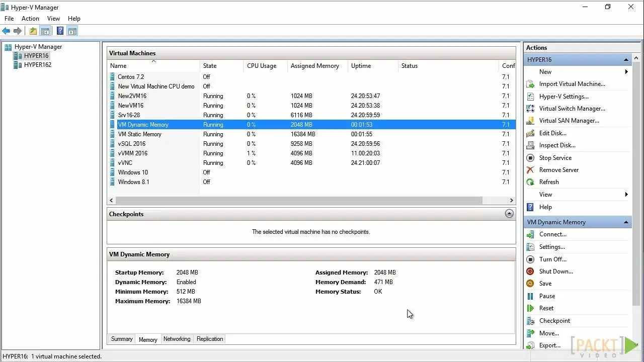Click the red Shut Down icon
644x362 pixels.
click(530, 271)
